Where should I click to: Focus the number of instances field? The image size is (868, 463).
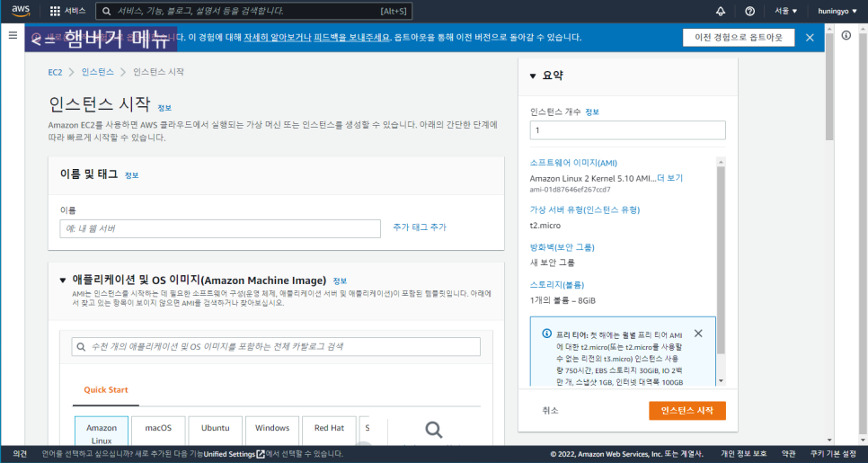[x=628, y=130]
